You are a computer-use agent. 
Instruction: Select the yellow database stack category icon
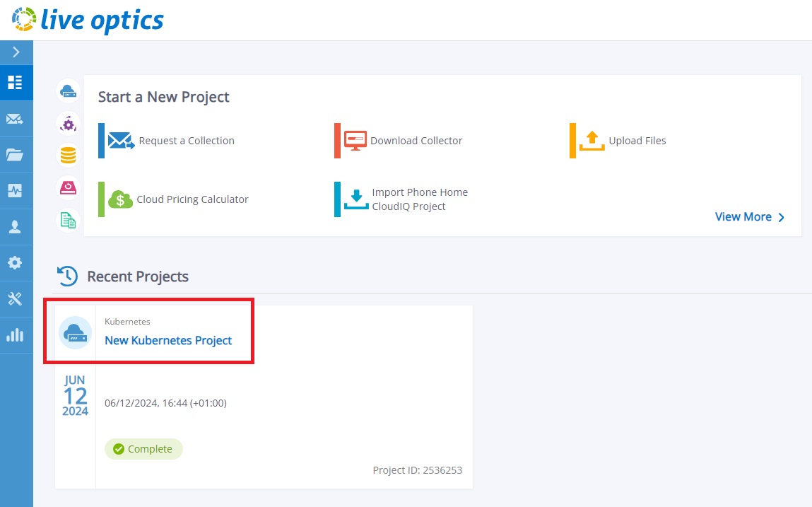[68, 156]
